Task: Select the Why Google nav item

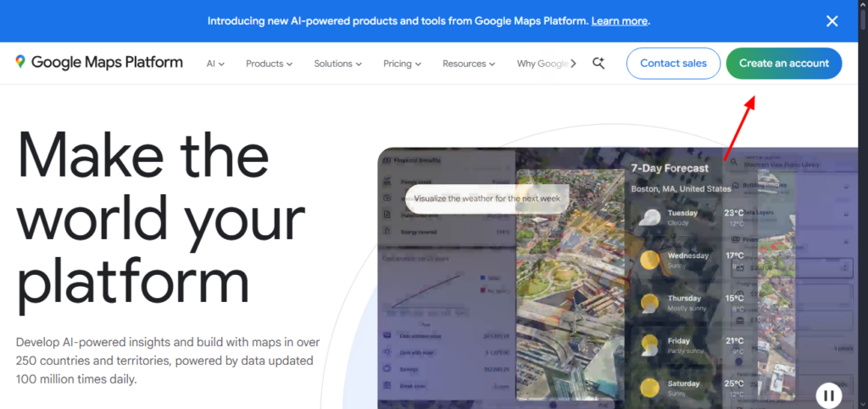Action: tap(542, 64)
